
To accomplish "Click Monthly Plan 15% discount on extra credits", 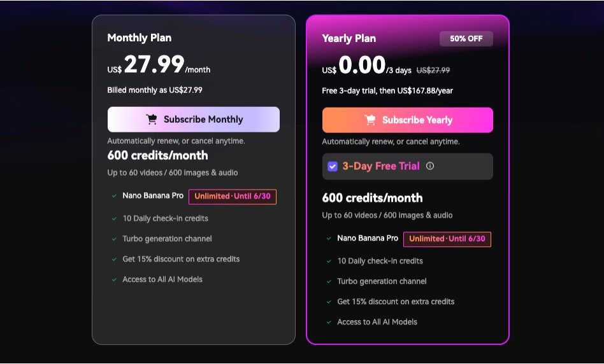I will tap(181, 259).
